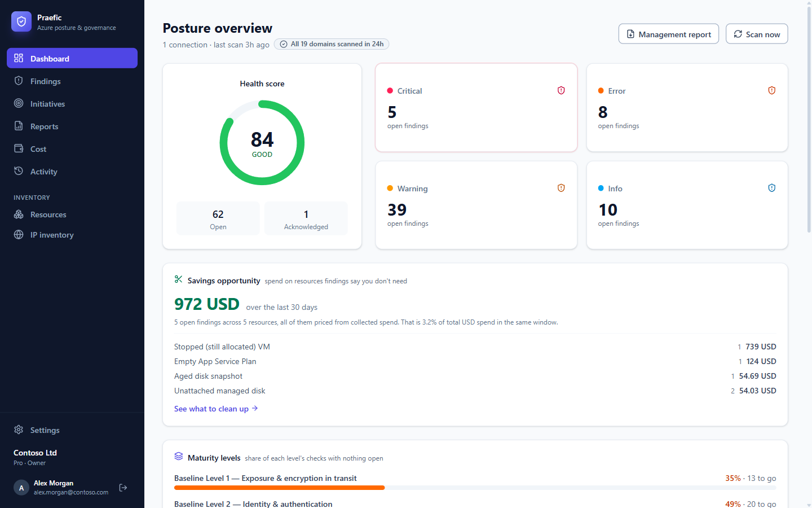
Task: Click the Dashboard grid icon
Action: pyautogui.click(x=19, y=58)
